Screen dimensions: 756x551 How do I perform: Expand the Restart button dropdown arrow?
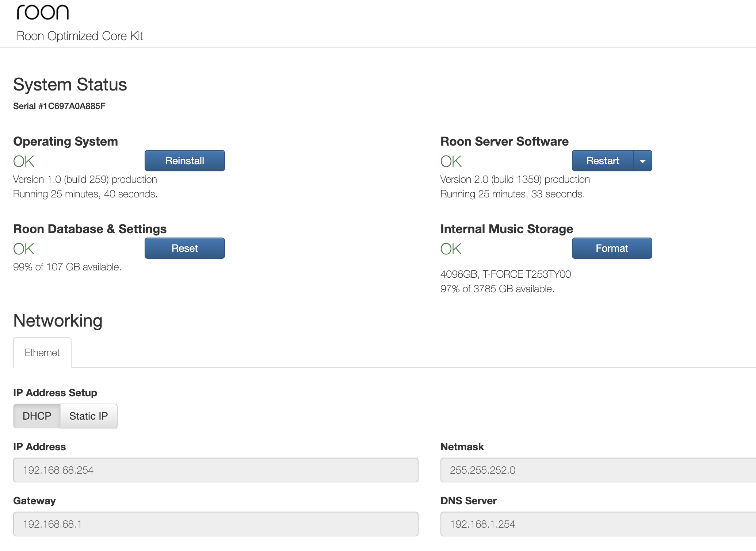pos(643,161)
